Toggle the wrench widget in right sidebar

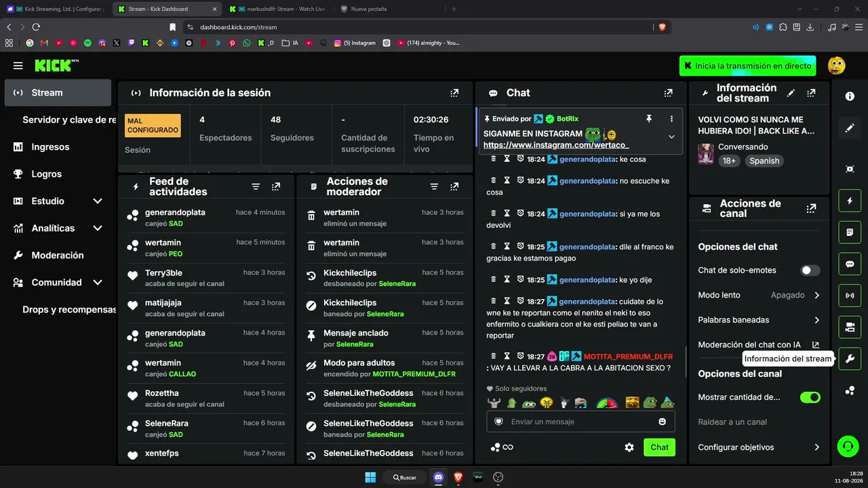point(850,359)
